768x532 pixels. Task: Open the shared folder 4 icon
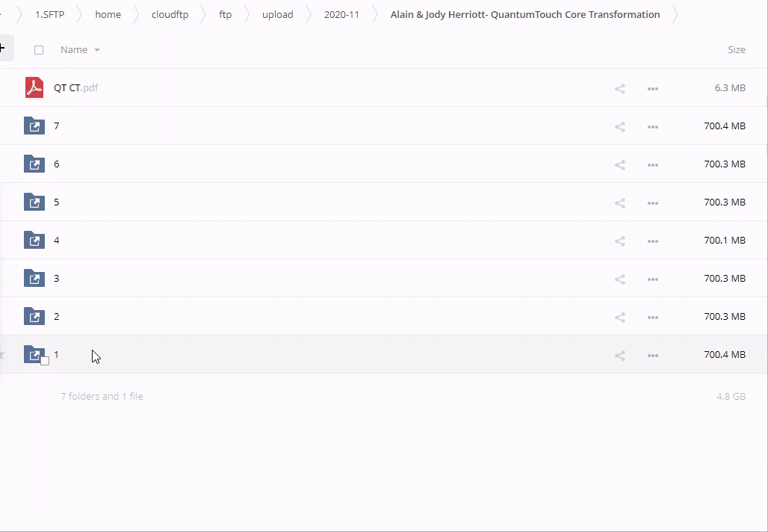pos(34,241)
